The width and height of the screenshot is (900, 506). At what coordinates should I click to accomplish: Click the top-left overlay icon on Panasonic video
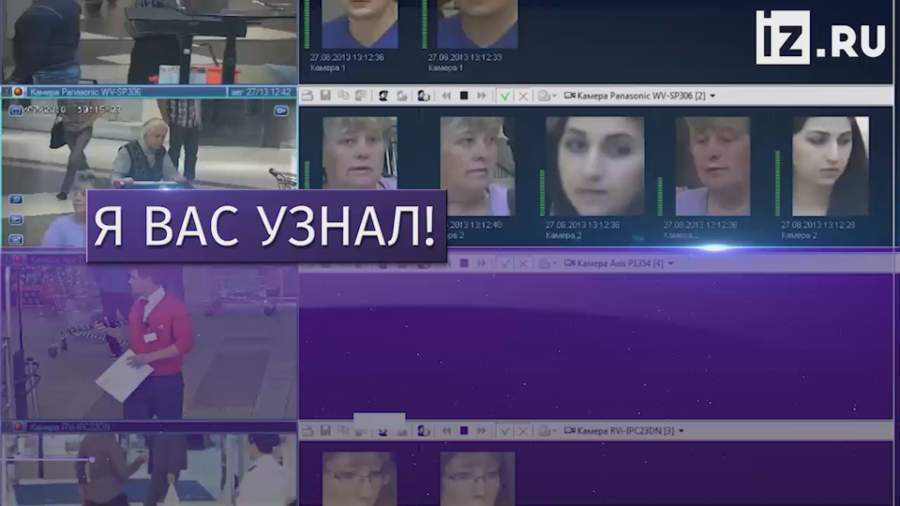tap(17, 110)
